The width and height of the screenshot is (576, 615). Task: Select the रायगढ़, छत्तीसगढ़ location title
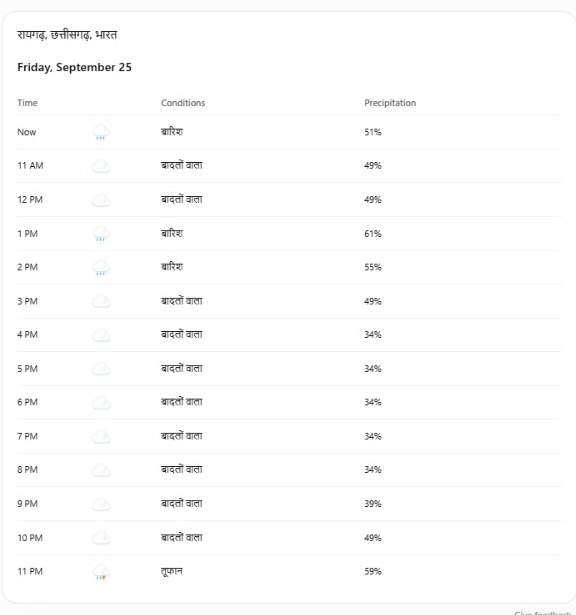(67, 35)
